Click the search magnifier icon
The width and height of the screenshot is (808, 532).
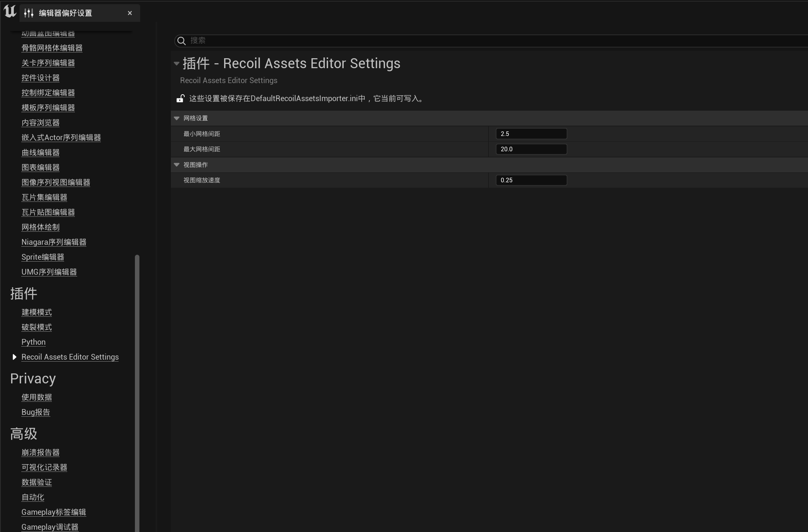pos(181,41)
